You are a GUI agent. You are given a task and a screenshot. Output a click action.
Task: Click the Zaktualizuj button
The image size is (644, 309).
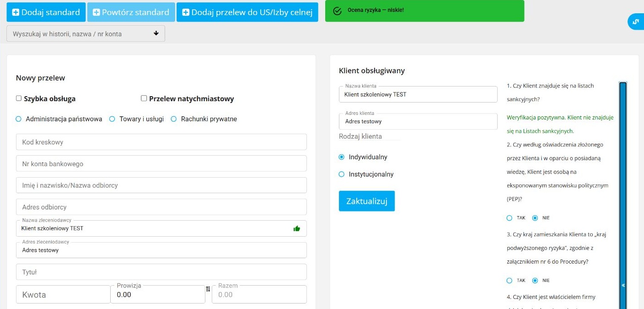point(367,201)
